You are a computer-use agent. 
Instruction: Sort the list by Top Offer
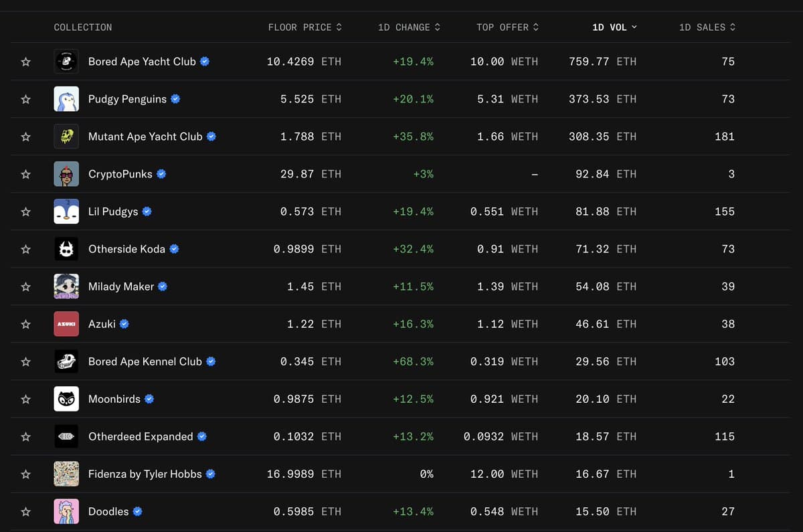click(507, 27)
